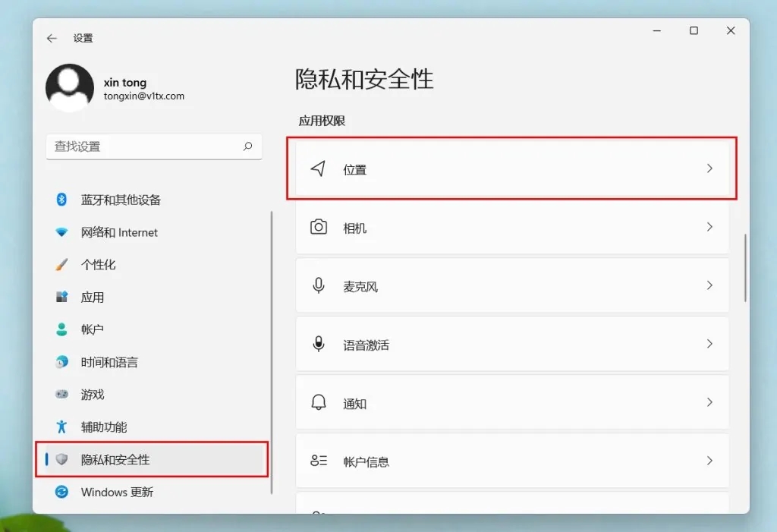This screenshot has width=777, height=532.
Task: Expand 位置 settings via its chevron
Action: (x=709, y=168)
